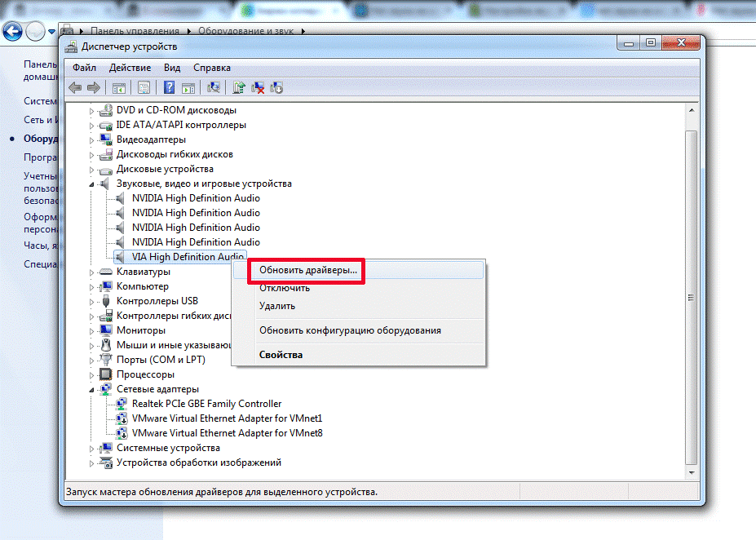This screenshot has width=756, height=540.
Task: Click the Scan for hardware changes toolbar icon
Action: [214, 88]
